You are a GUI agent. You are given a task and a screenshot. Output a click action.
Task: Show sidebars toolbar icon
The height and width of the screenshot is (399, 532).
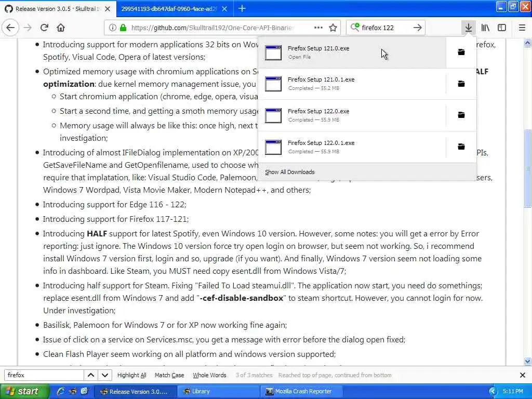pos(502,28)
